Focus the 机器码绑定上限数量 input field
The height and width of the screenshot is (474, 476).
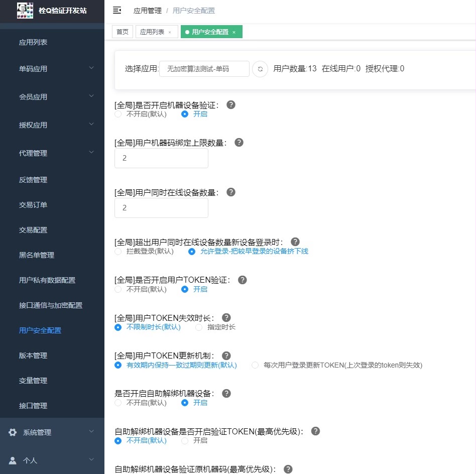(161, 158)
